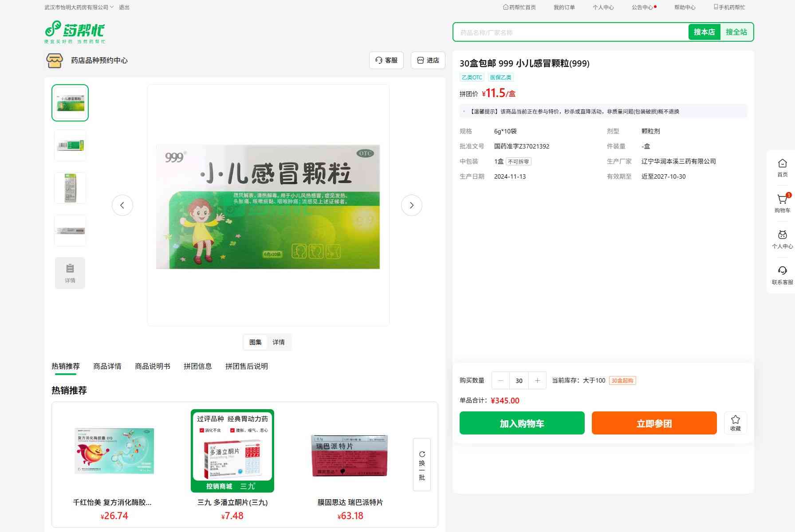Open the home icon in right sidebar
This screenshot has width=795, height=532.
click(x=782, y=164)
